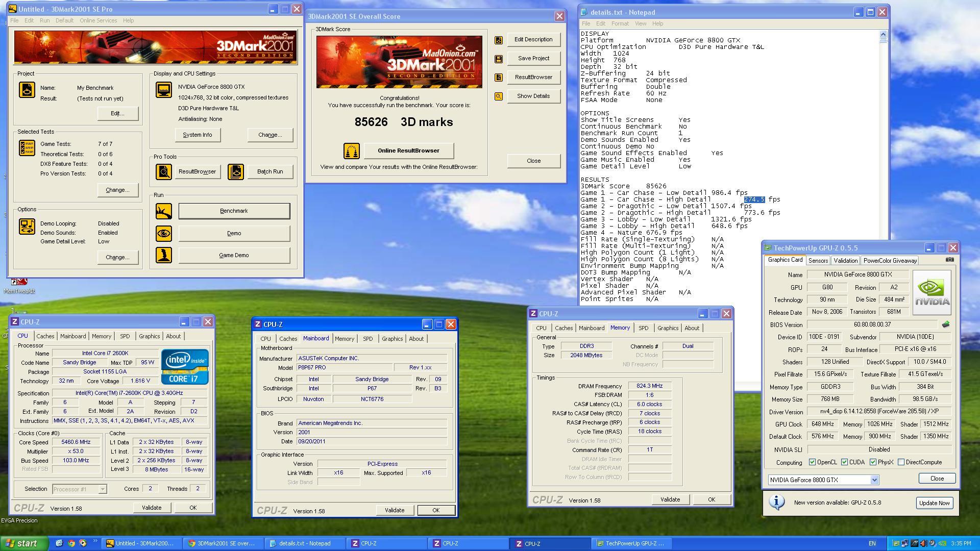Click the Intel Core i7 logo in CPU-Z
This screenshot has height=551, width=980.
click(185, 367)
